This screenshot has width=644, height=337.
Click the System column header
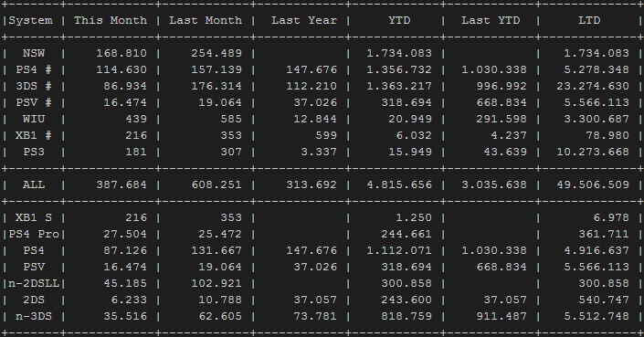(x=31, y=20)
